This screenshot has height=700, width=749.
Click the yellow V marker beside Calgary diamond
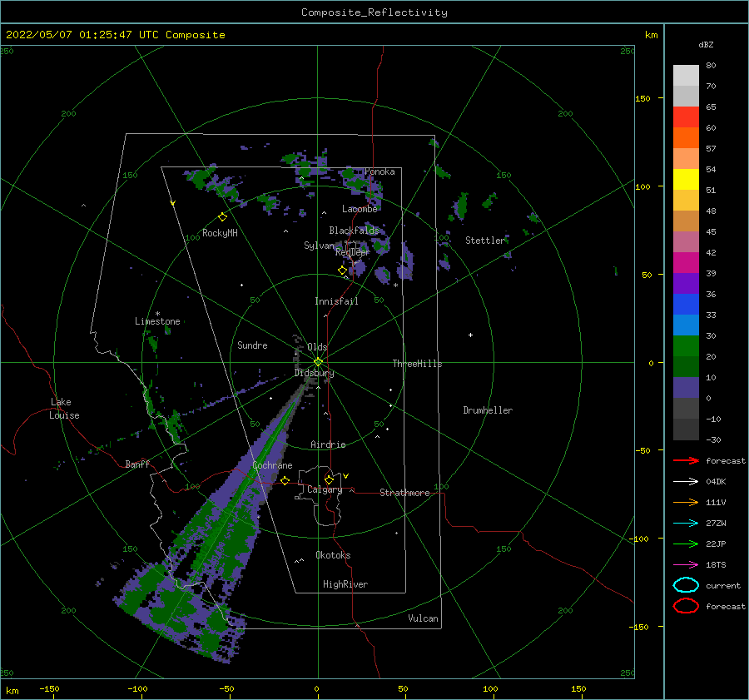pyautogui.click(x=346, y=476)
